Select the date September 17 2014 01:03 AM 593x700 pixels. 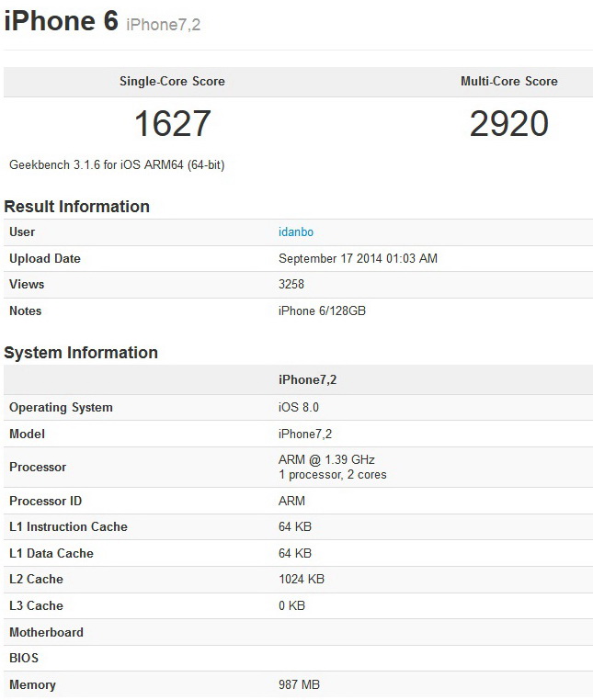[x=358, y=258]
